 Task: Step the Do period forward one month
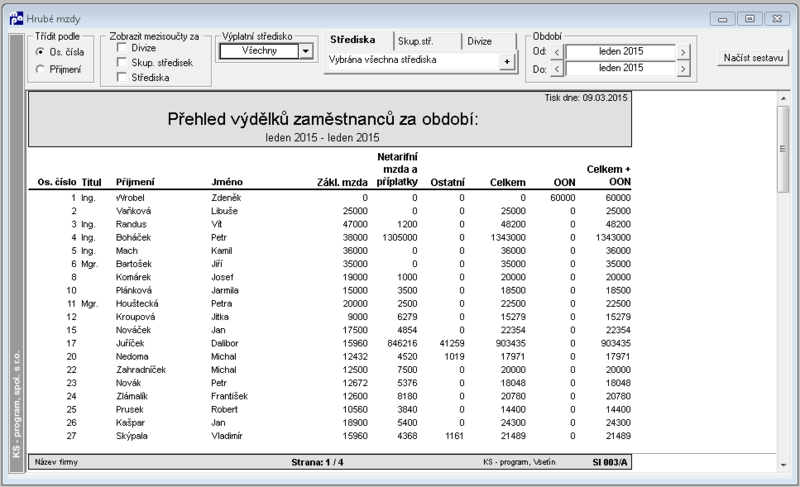click(683, 69)
